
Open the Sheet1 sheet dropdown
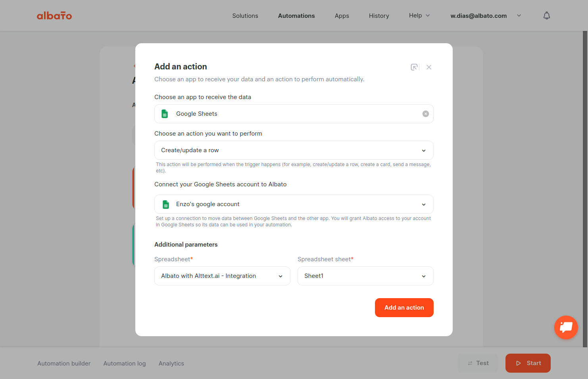point(365,276)
